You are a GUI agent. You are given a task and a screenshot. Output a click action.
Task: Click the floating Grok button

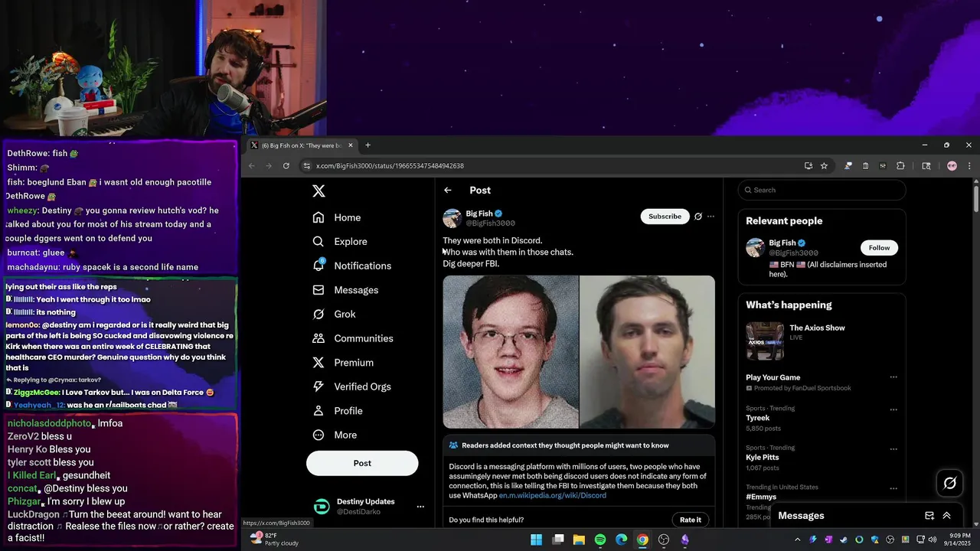click(950, 483)
